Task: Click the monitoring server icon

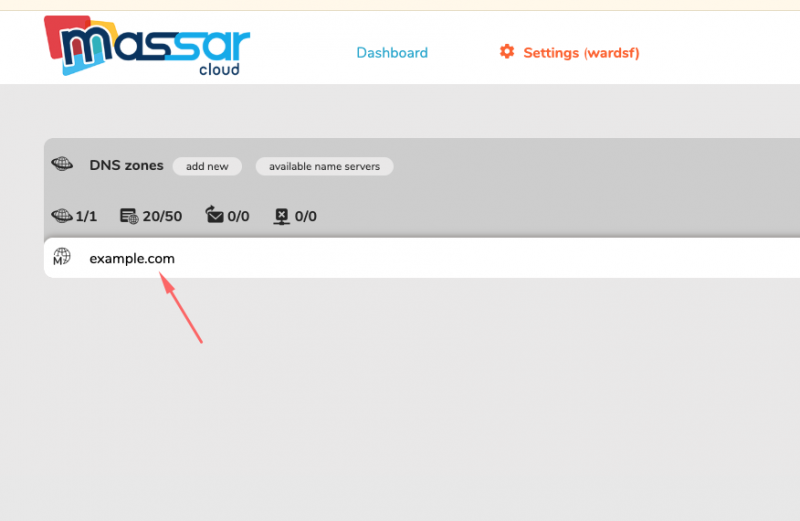Action: pos(281,216)
